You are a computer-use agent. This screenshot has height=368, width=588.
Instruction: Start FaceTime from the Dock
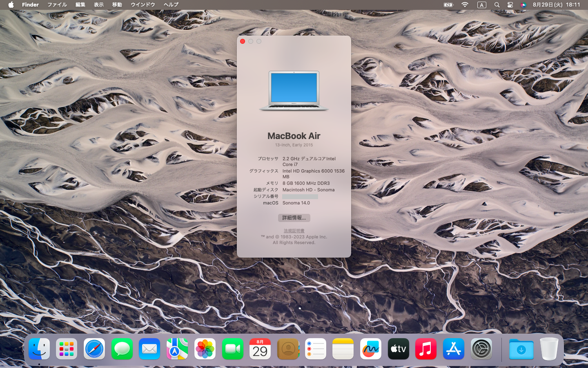coord(233,349)
